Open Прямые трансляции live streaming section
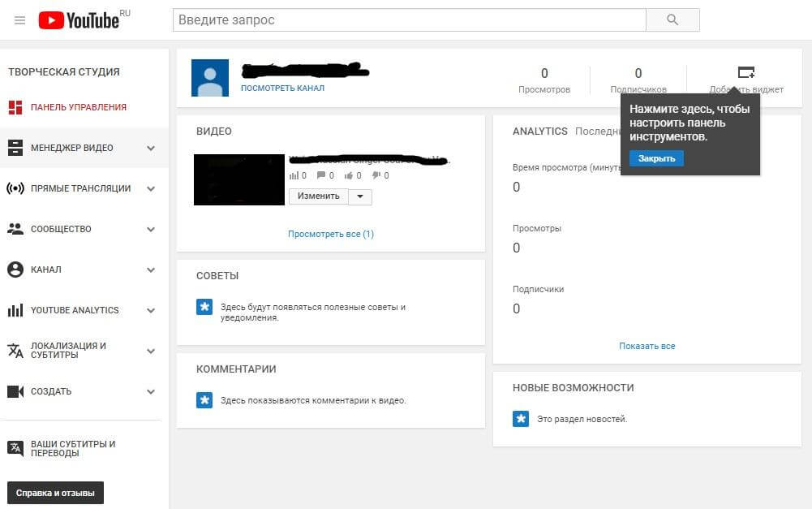Screen dimensions: 812x509 point(17,188)
